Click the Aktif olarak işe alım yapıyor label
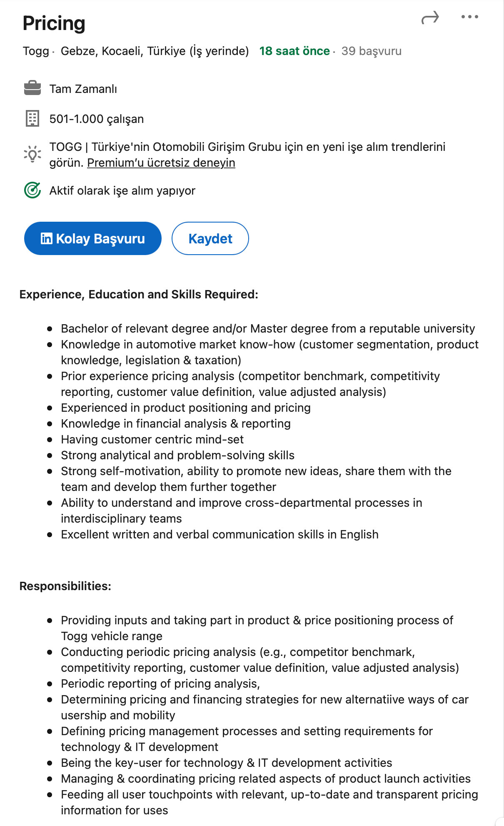504x826 pixels. [122, 190]
